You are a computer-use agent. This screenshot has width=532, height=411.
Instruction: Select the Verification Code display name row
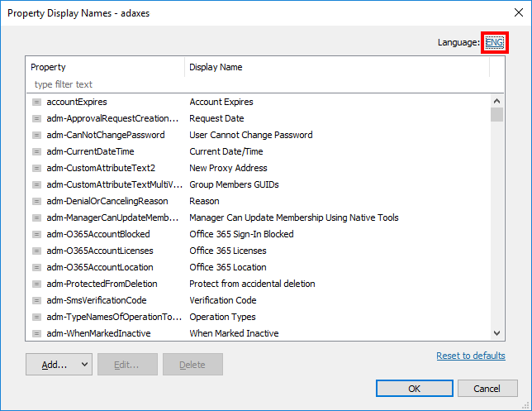pos(259,300)
